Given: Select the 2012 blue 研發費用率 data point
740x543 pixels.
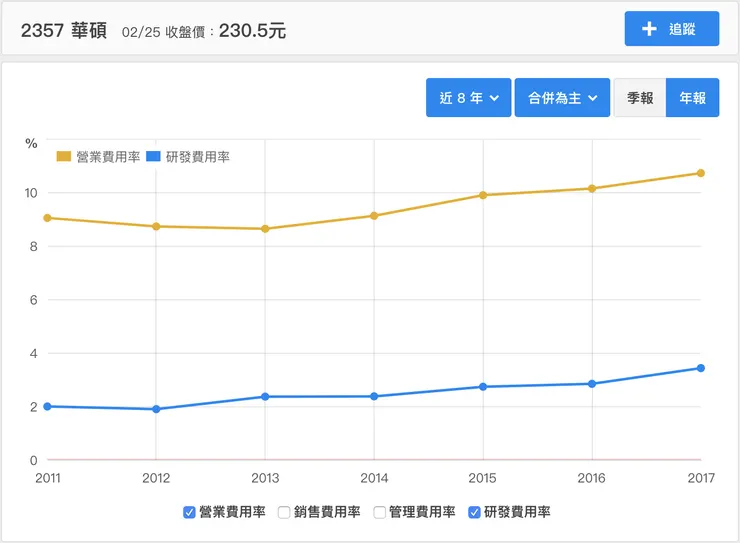Looking at the screenshot, I should [156, 409].
